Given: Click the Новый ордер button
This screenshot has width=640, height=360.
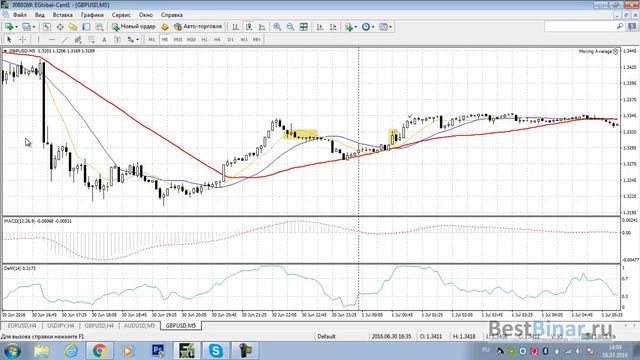Looking at the screenshot, I should pyautogui.click(x=134, y=27).
